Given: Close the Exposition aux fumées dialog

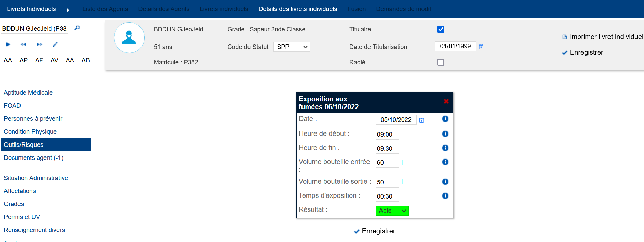Looking at the screenshot, I should click(x=446, y=101).
